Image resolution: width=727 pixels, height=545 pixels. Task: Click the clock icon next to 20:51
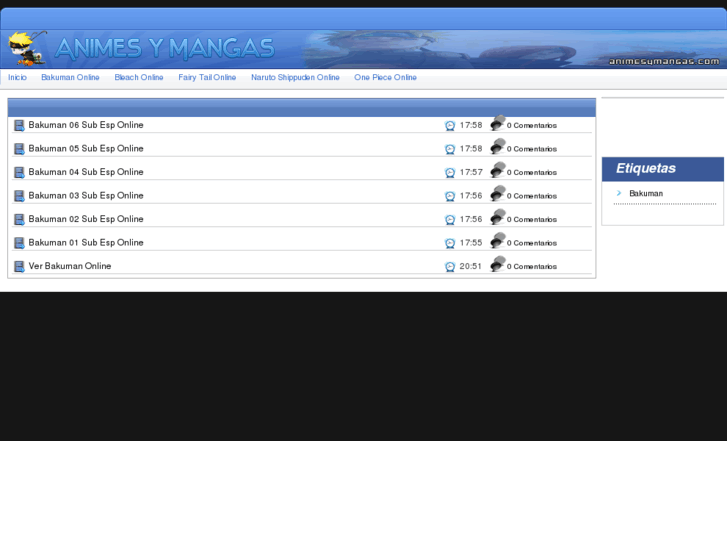coord(450,267)
